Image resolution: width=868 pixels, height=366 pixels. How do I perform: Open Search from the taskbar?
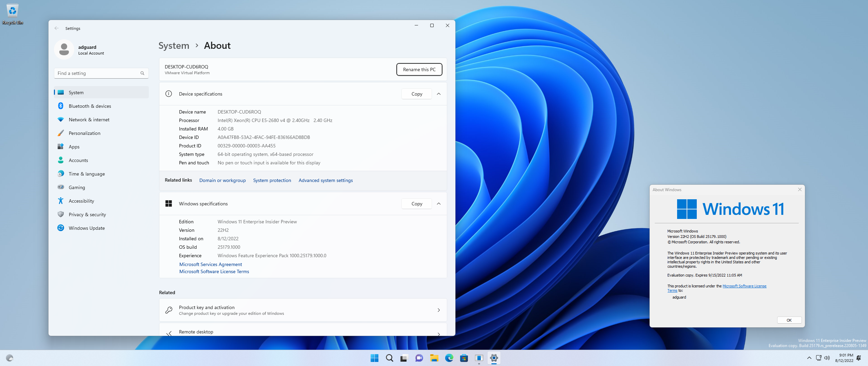tap(390, 358)
